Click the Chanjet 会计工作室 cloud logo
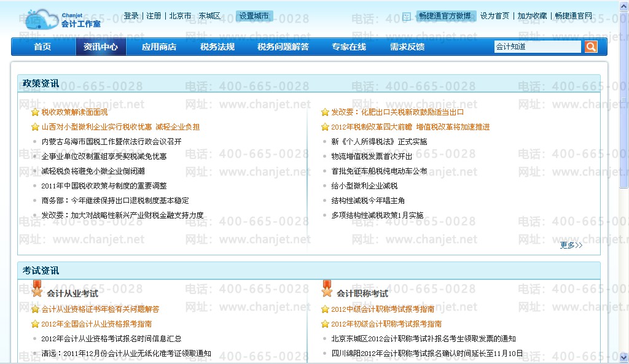The height and width of the screenshot is (364, 629). click(63, 20)
